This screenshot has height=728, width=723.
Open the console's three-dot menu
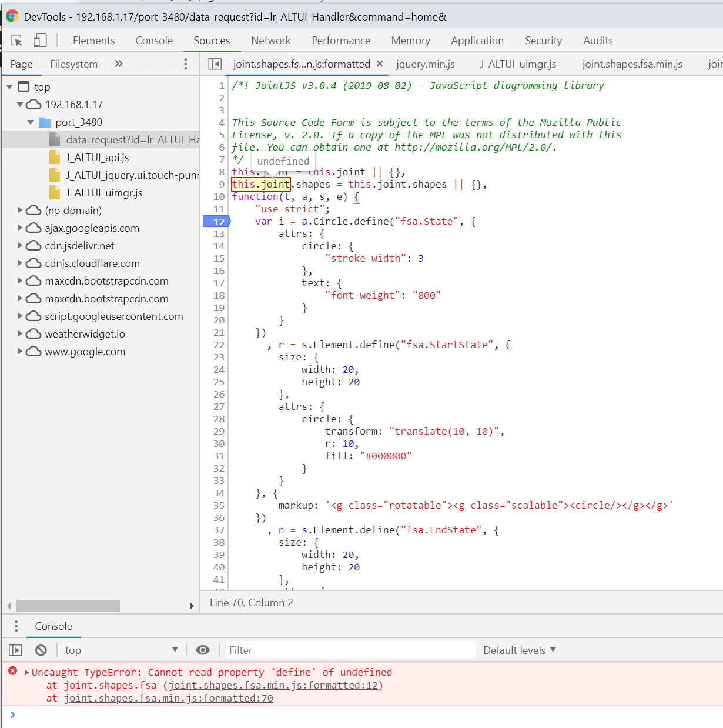tap(16, 626)
